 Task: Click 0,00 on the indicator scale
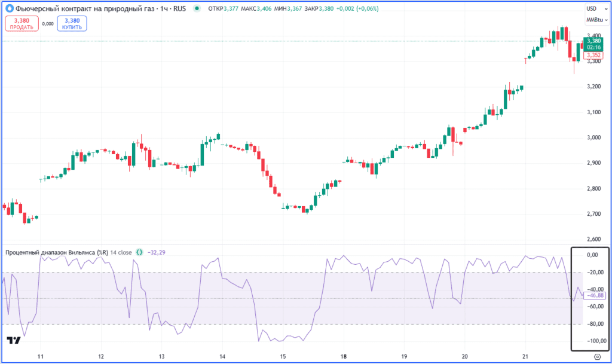[592, 255]
